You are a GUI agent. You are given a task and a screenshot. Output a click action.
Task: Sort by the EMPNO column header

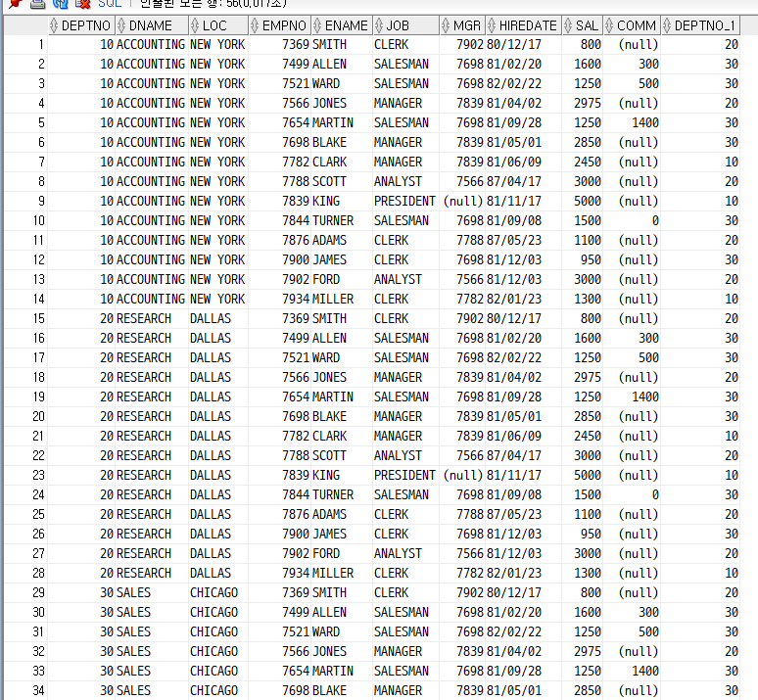(x=279, y=25)
